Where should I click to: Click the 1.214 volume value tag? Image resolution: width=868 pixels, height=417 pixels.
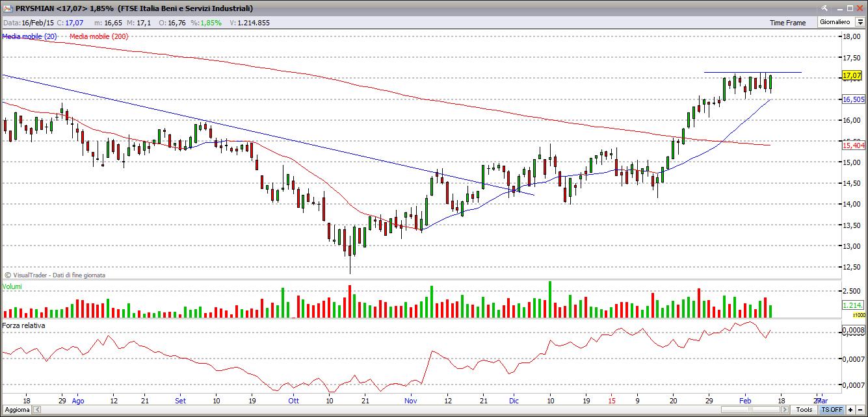click(852, 305)
